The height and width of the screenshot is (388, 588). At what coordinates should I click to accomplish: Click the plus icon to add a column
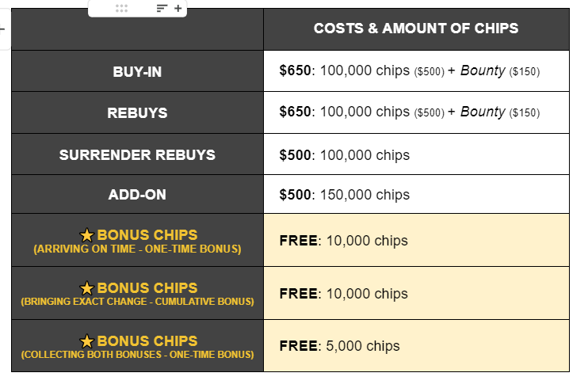pyautogui.click(x=178, y=8)
